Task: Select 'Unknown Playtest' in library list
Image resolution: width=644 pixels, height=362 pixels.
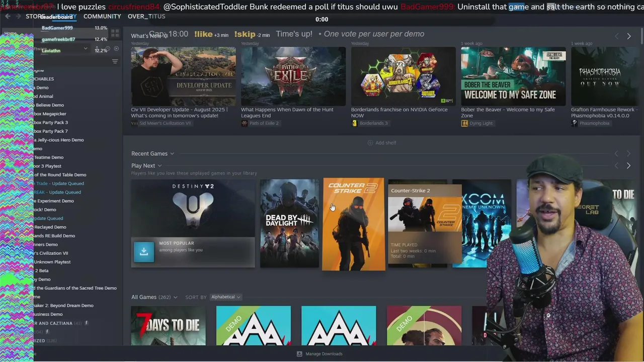Action: tap(53, 262)
